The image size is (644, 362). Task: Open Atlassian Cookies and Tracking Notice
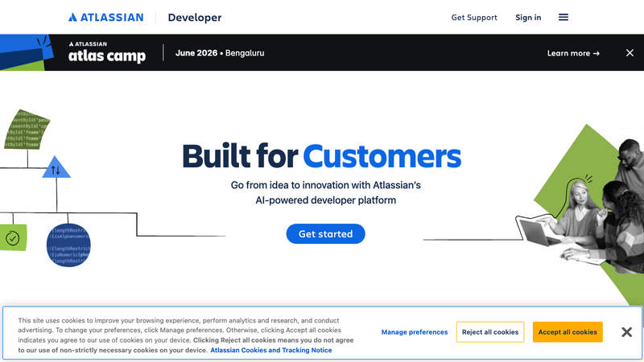271,350
